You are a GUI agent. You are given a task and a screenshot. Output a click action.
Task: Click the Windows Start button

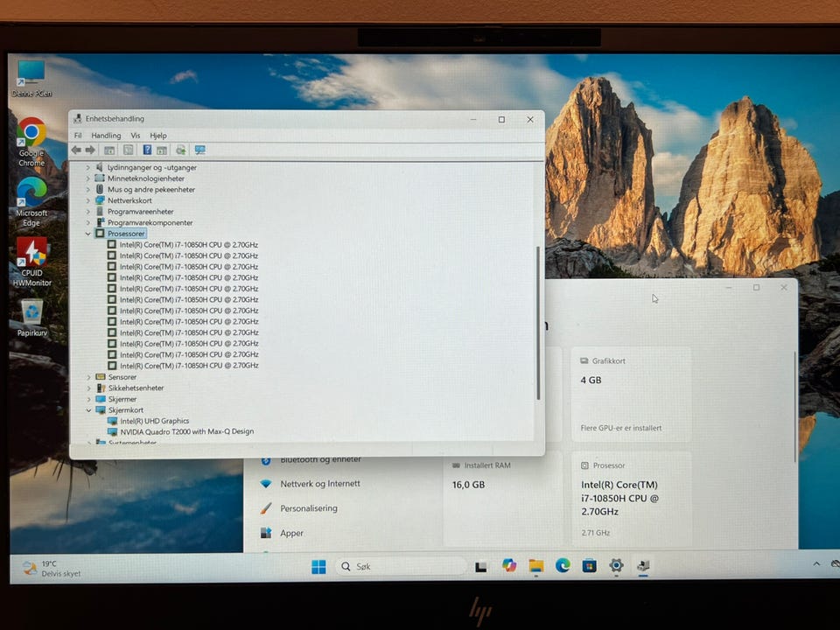click(318, 567)
